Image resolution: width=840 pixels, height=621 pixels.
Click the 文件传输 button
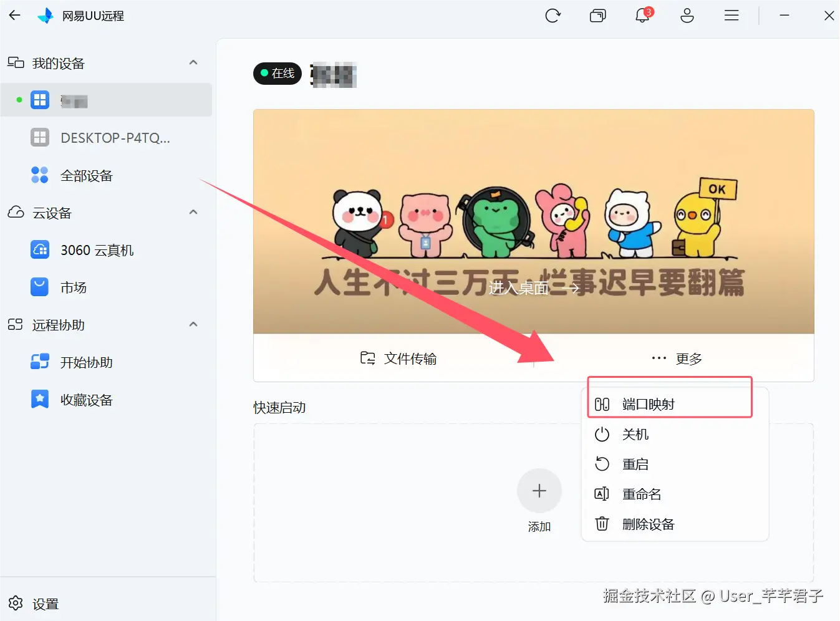[398, 359]
